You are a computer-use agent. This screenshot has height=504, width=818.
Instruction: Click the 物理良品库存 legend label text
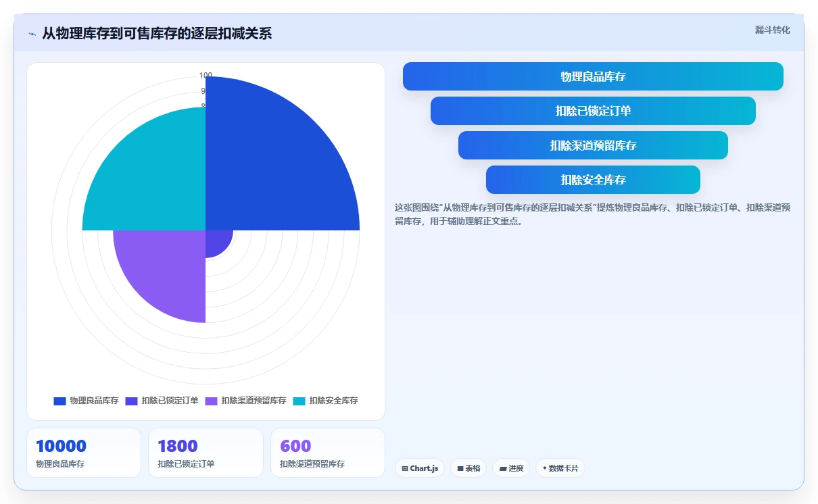point(94,401)
